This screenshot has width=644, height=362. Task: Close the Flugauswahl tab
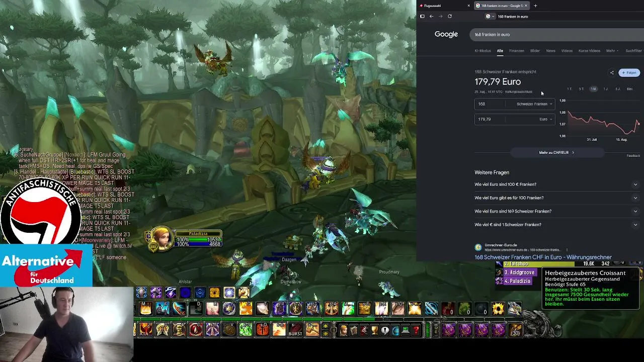[x=468, y=6]
